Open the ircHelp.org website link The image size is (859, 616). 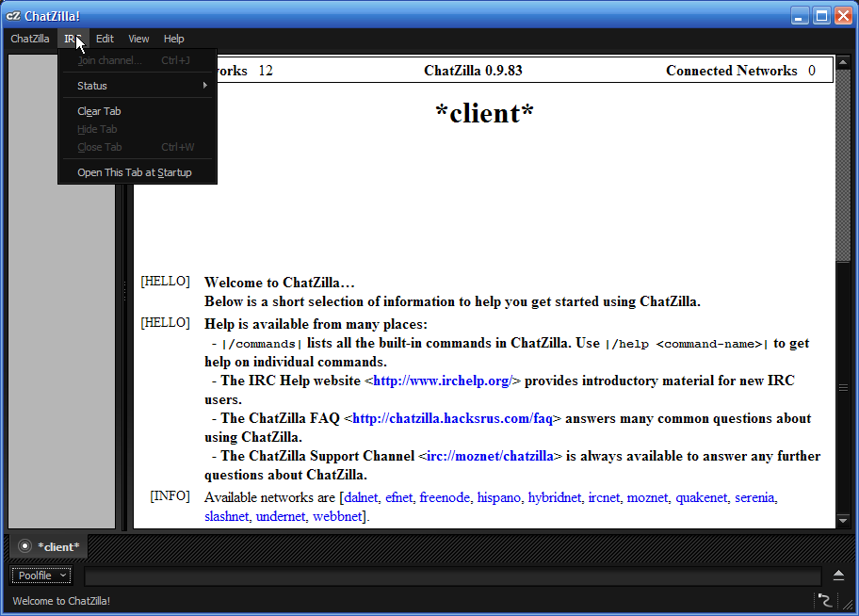point(443,381)
